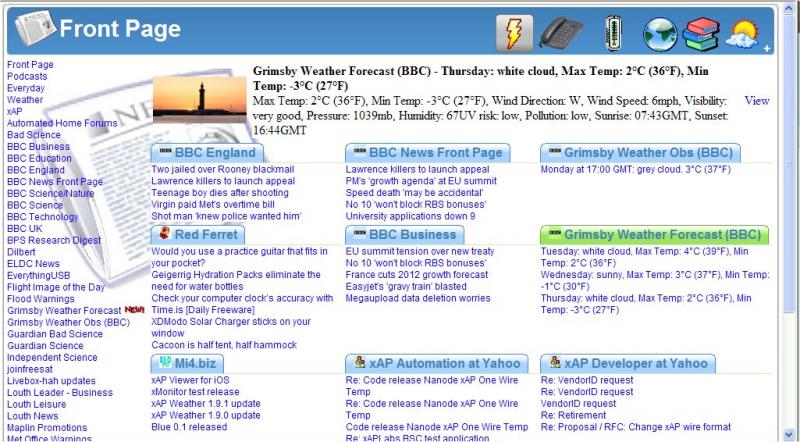Click the vertical scrollbar up arrow
Screen dimensions: 800x442
click(790, 9)
